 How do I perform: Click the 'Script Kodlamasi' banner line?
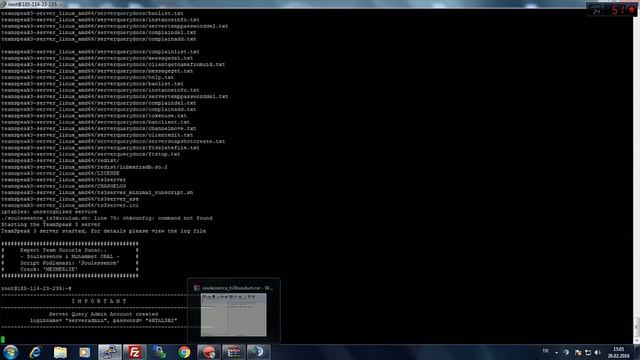[x=70, y=263]
